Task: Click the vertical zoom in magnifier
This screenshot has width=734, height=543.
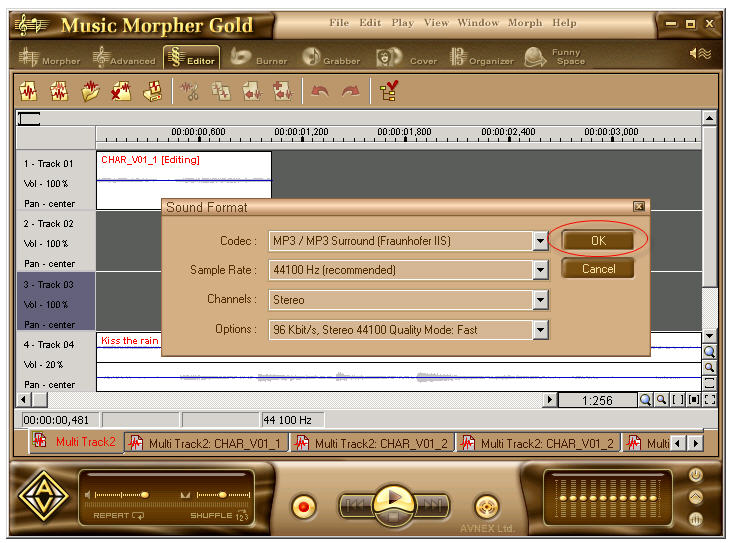Action: pyautogui.click(x=709, y=352)
